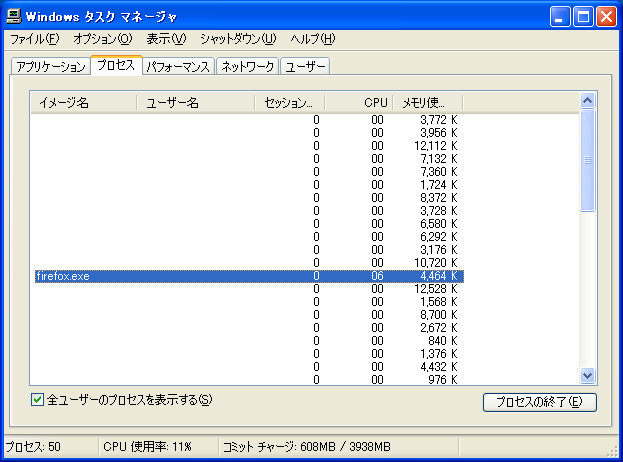This screenshot has height=462, width=623.
Task: Click the scrollbar up arrow
Action: coord(587,101)
